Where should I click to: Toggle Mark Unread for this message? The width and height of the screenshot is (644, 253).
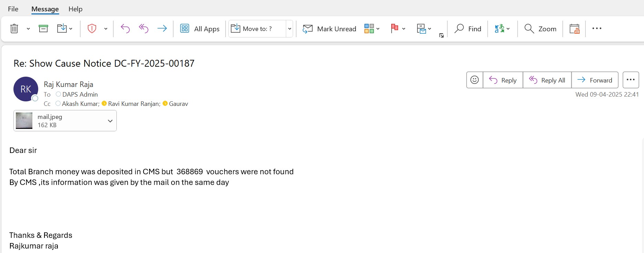tap(329, 29)
